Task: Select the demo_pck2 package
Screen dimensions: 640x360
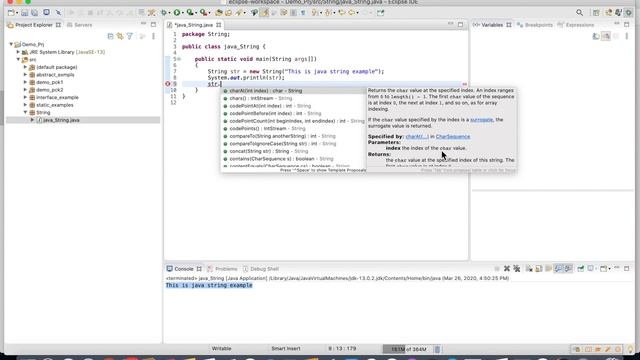Action: (49, 90)
